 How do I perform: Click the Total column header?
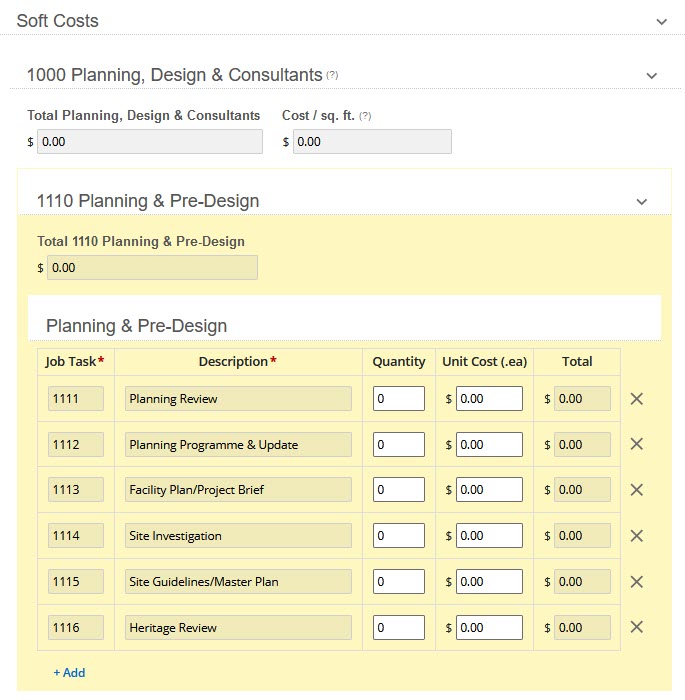(x=577, y=362)
